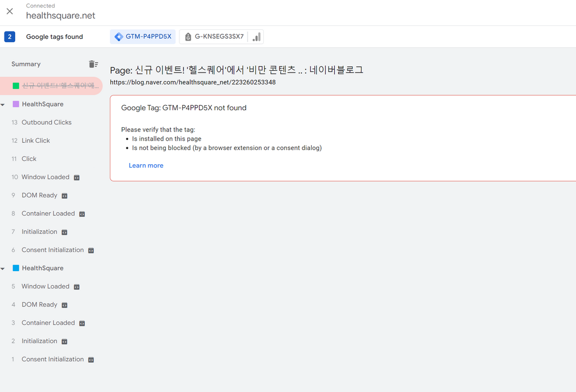
Task: Click code icon beside event 3 Container Loaded
Action: point(82,323)
